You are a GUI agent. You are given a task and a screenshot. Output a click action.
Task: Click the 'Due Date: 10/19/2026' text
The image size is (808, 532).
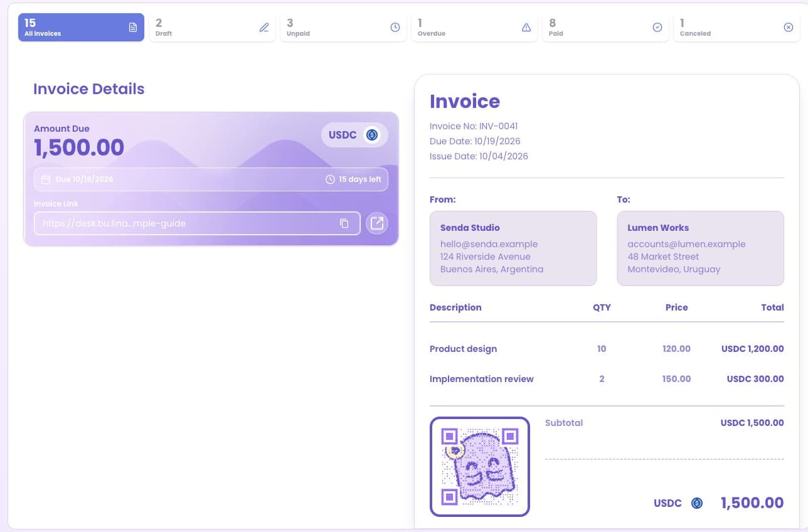pos(475,141)
